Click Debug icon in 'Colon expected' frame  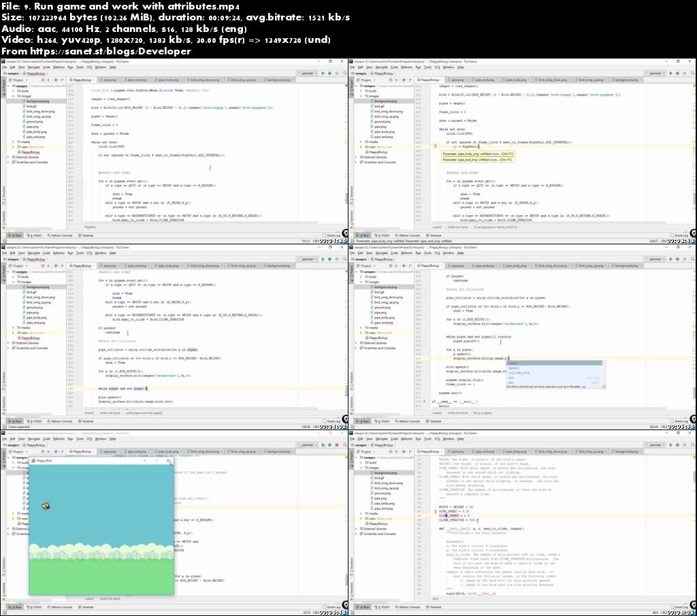tap(330, 259)
